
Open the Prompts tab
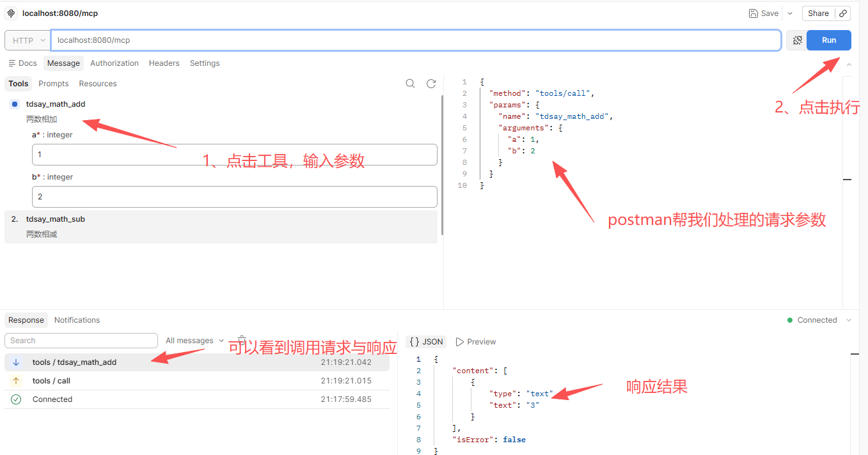pyautogui.click(x=54, y=84)
